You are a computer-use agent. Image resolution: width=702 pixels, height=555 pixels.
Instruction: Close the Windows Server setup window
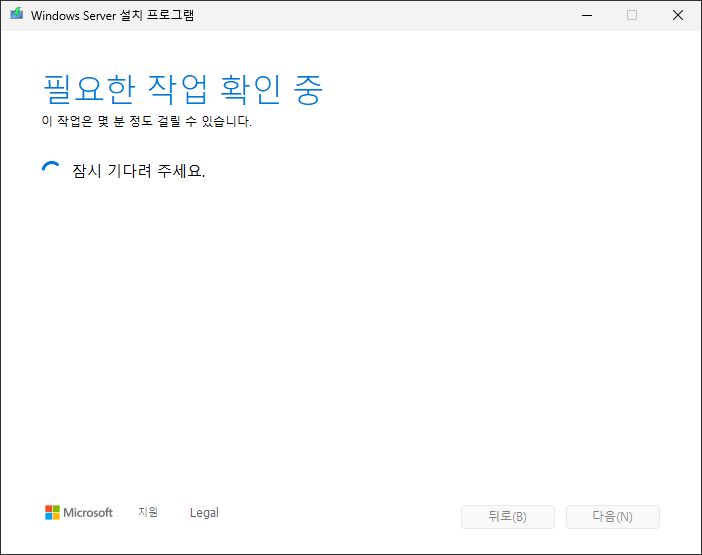click(x=678, y=15)
